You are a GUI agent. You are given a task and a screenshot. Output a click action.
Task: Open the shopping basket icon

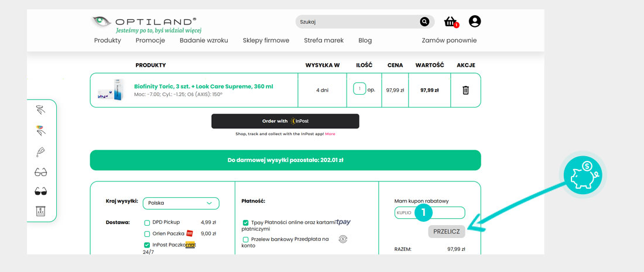(450, 22)
